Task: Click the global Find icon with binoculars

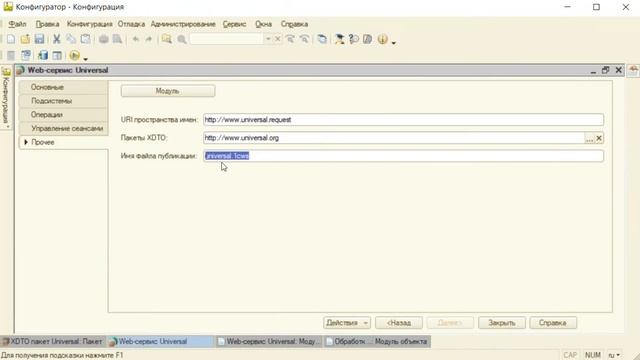Action: coord(167,39)
